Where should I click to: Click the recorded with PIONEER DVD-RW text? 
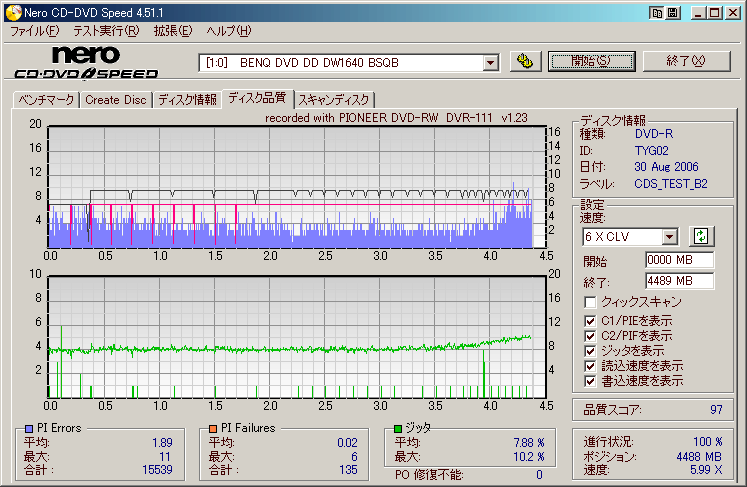coord(396,118)
